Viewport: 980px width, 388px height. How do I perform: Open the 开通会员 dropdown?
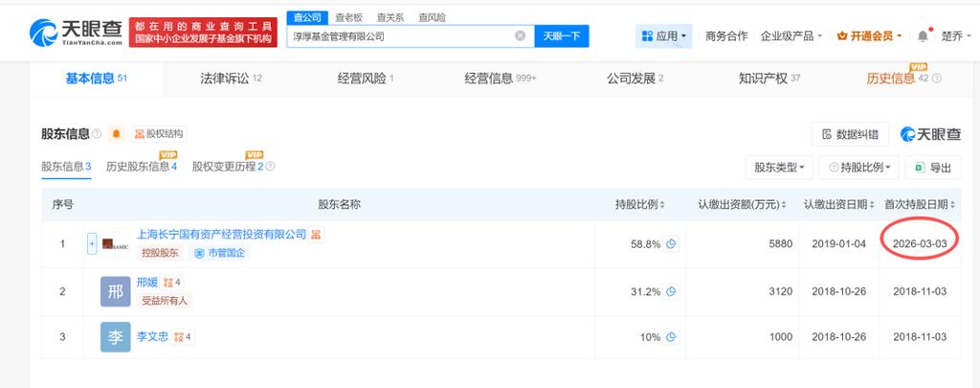869,36
